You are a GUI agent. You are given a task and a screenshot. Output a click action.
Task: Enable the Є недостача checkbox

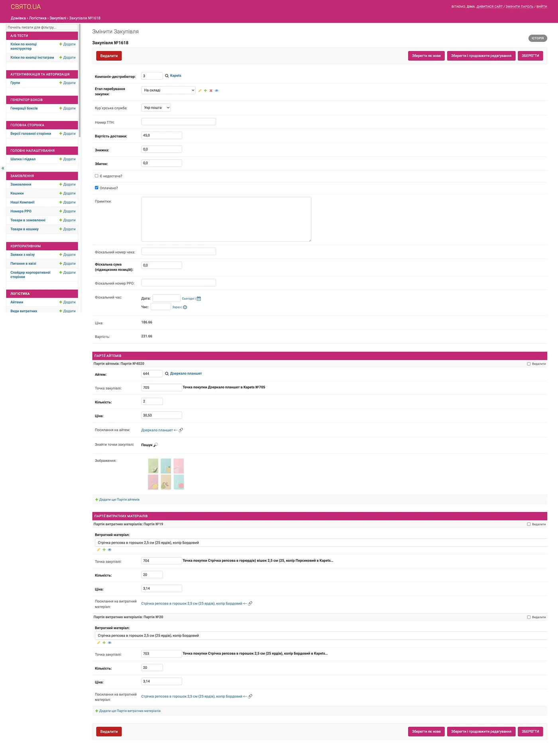point(96,176)
